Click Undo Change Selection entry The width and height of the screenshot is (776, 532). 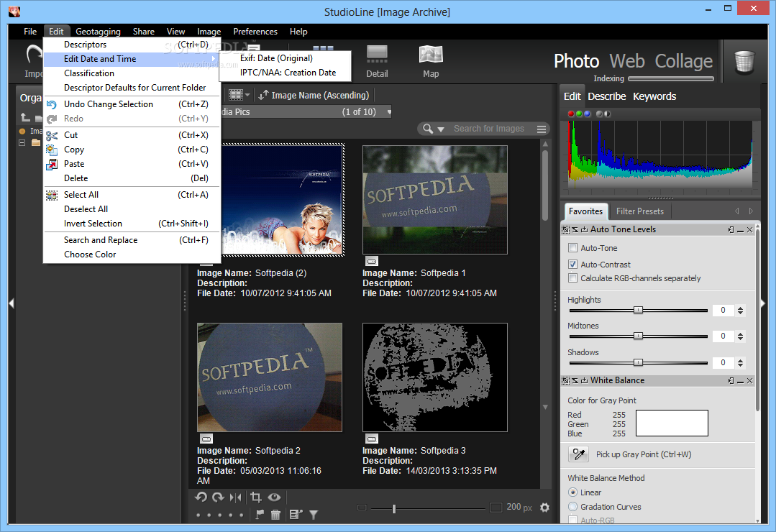pos(132,104)
